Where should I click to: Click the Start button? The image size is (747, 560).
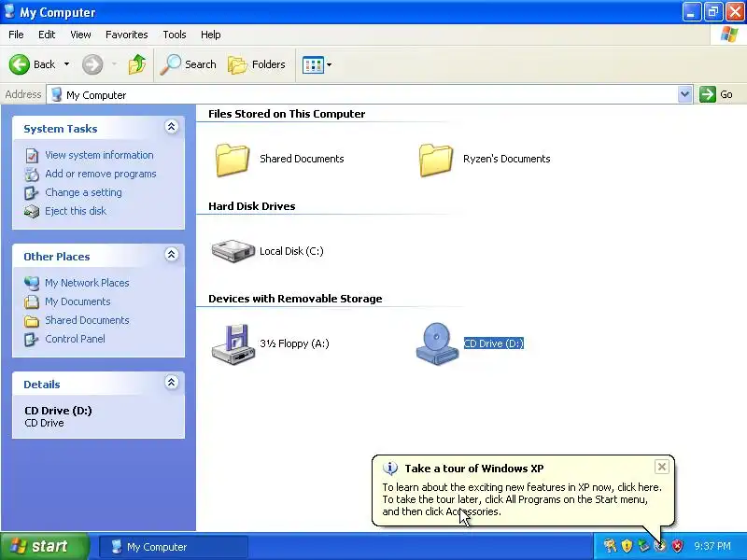pyautogui.click(x=44, y=546)
